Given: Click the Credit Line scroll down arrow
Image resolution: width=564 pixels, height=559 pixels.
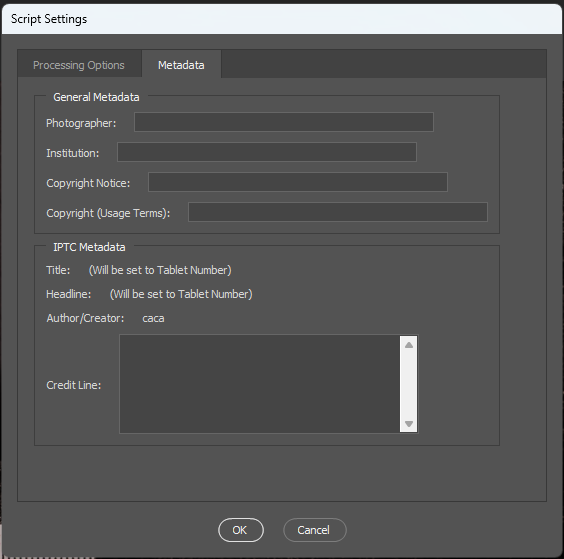Looking at the screenshot, I should click(x=409, y=423).
